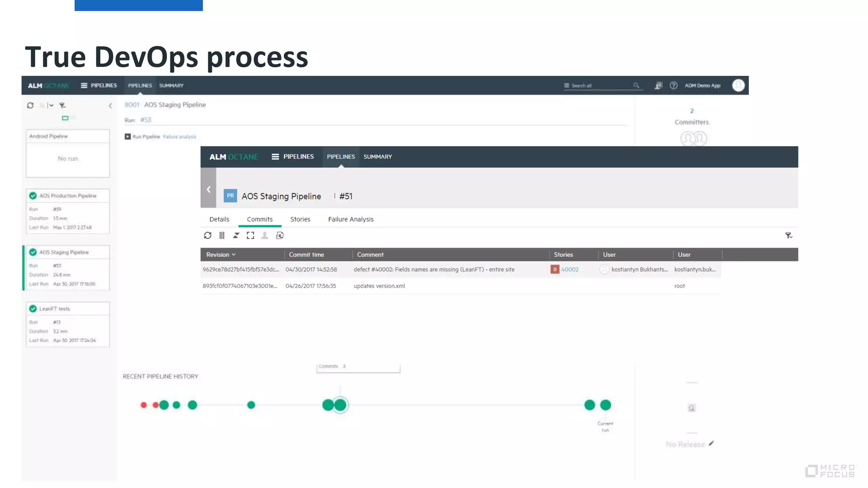The image size is (868, 488).
Task: Select PIPELINES tab in background header
Action: coord(140,86)
